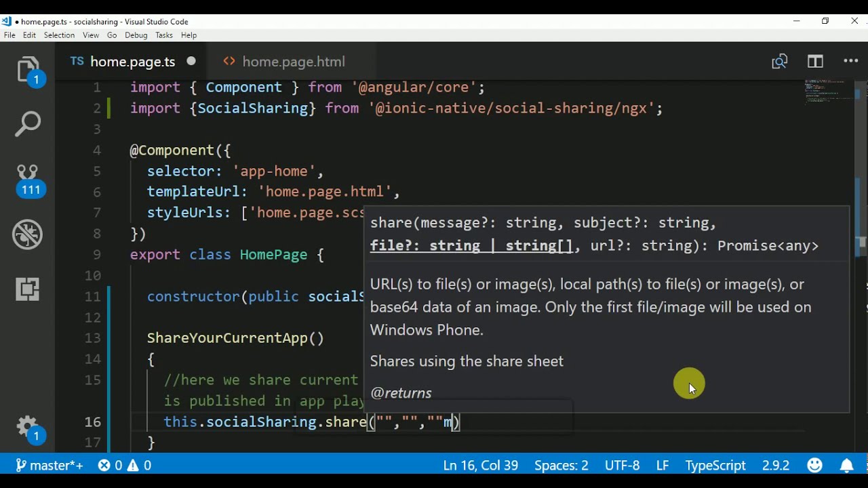Change indentation via Spaces: 2
This screenshot has height=488, width=868.
561,465
